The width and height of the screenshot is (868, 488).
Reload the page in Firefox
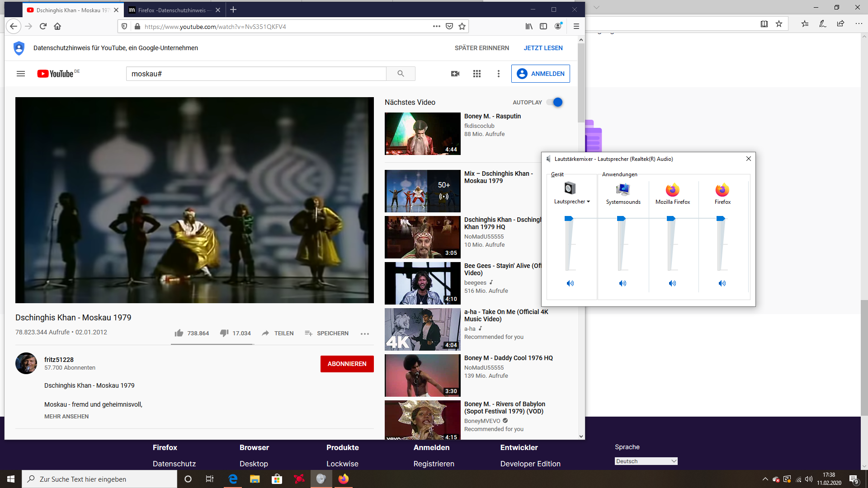43,27
